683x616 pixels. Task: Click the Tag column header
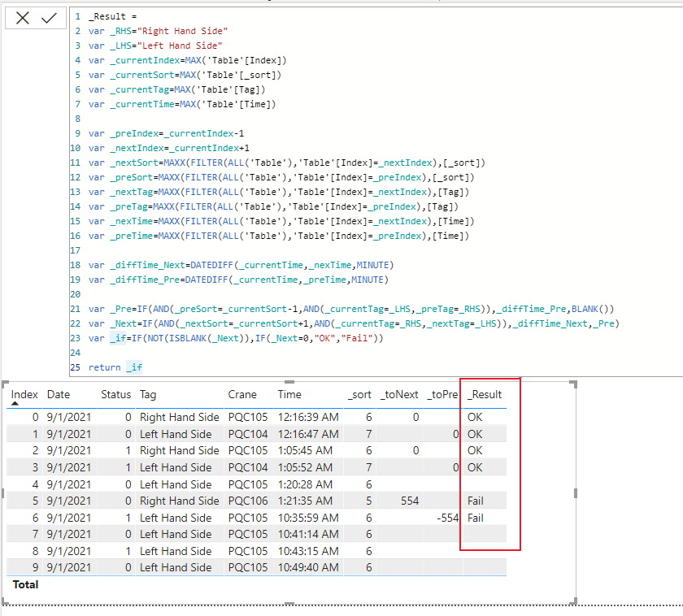148,394
